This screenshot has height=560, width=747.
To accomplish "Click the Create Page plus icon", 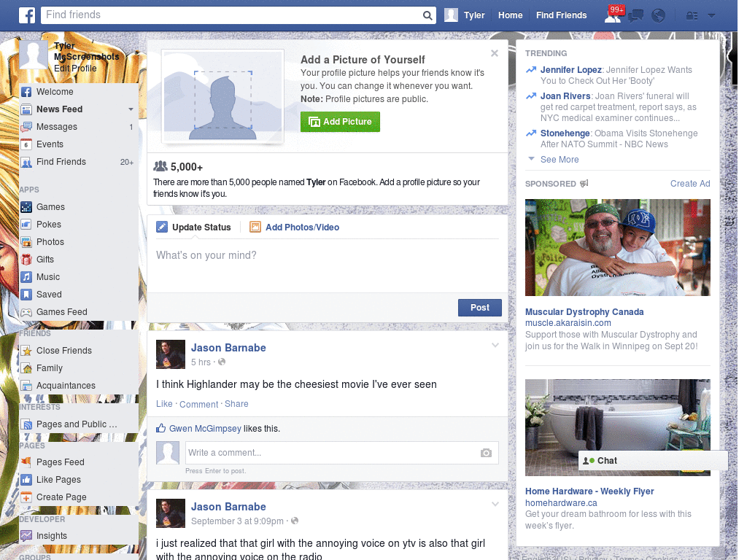I will pos(27,497).
